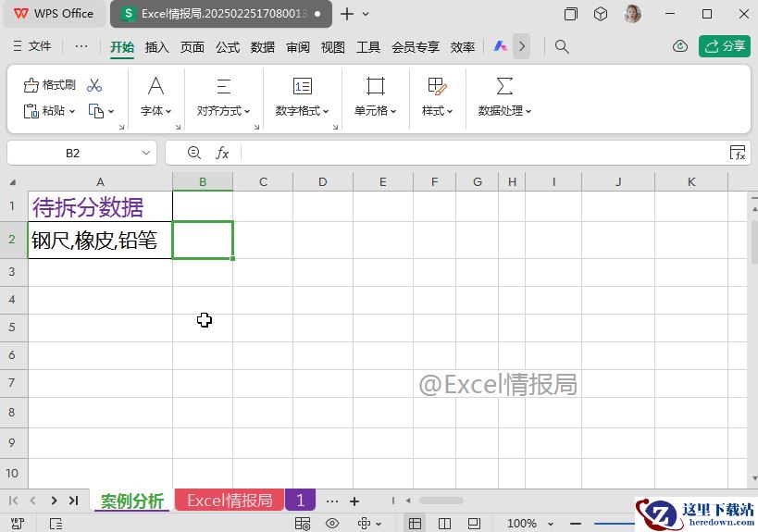Switch to the Page (页面) tab
758x532 pixels.
pyautogui.click(x=192, y=47)
